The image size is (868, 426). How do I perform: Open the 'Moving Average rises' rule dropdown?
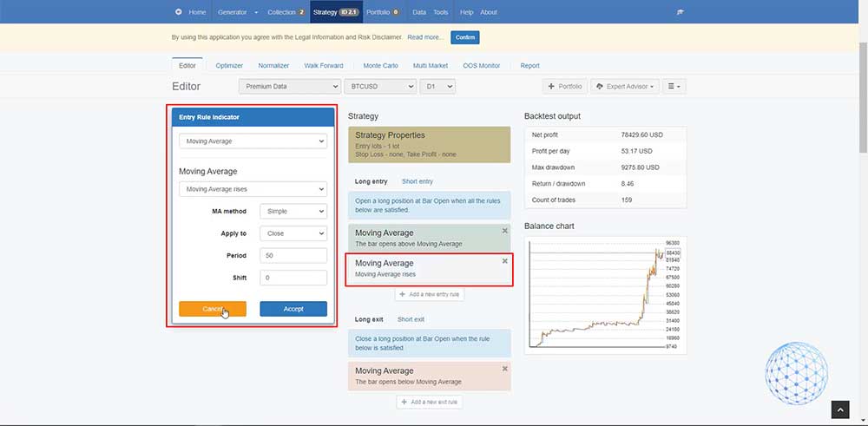coord(253,189)
